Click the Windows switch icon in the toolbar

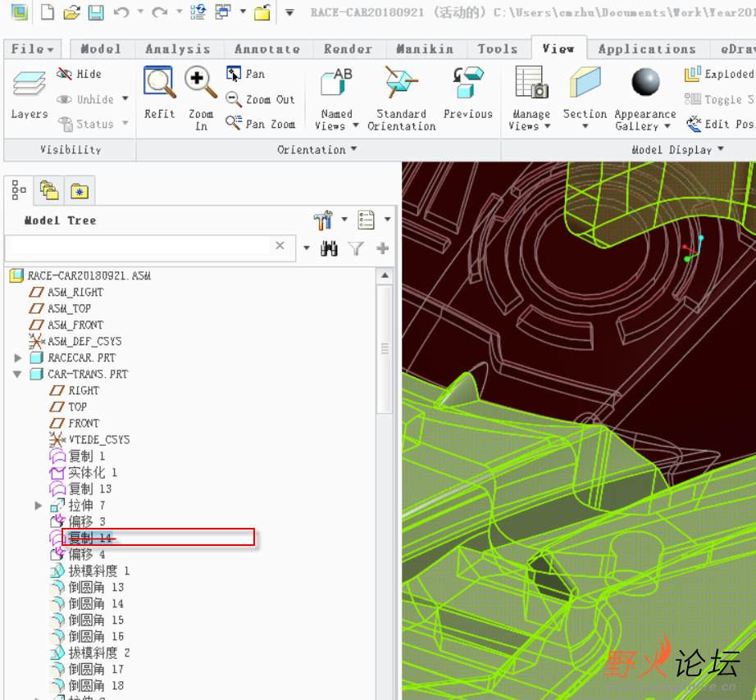coord(223,11)
